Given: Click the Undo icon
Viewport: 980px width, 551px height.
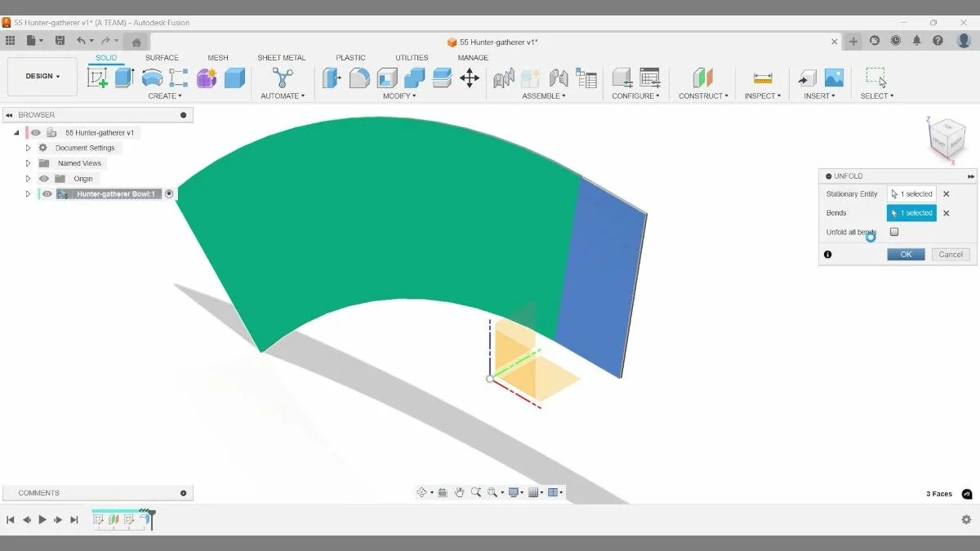Looking at the screenshot, I should click(80, 39).
